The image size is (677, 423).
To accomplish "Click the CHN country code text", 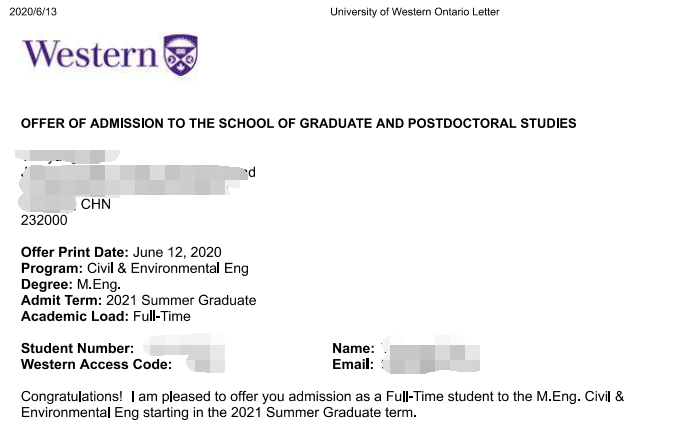I will pos(96,204).
